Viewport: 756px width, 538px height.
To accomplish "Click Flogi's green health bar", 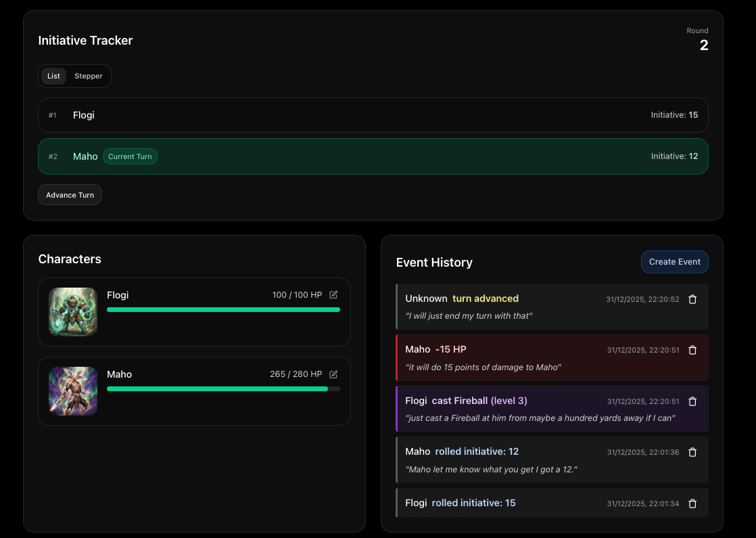I will pyautogui.click(x=223, y=310).
